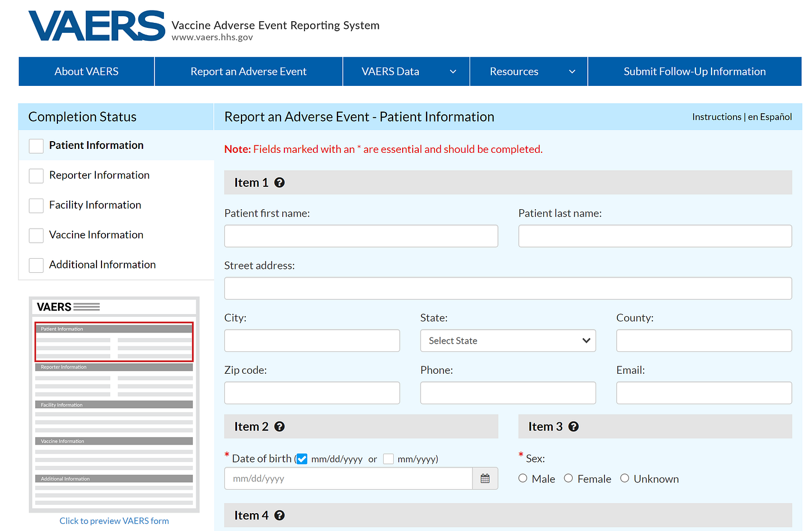Check the Reporter Information status box

click(36, 176)
